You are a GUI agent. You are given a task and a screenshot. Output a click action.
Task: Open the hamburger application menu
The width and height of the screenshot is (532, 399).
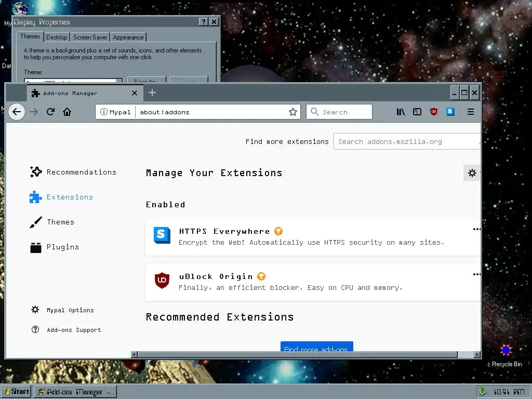pos(471,112)
